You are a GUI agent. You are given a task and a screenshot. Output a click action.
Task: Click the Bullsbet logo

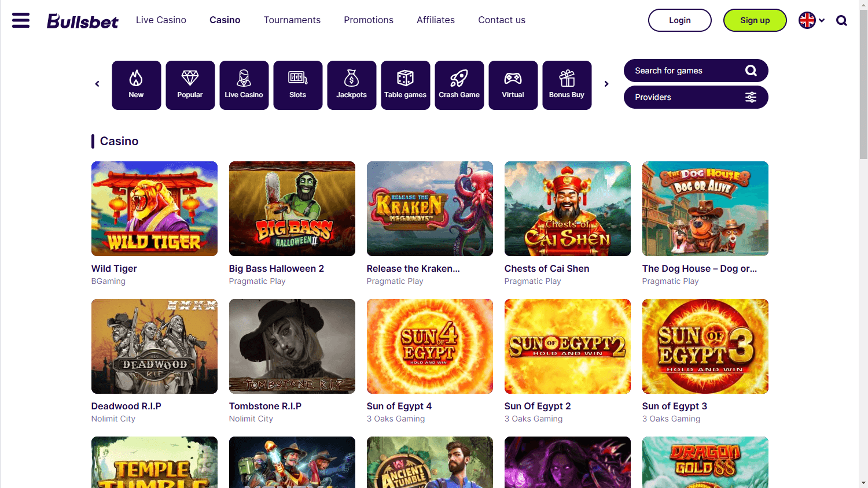coord(82,21)
